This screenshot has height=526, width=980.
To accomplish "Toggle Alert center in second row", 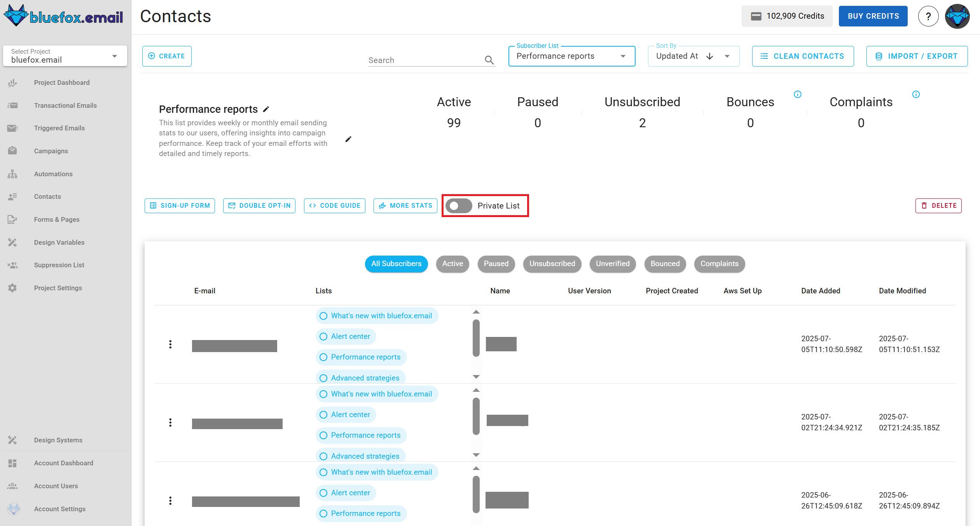I will (x=346, y=415).
